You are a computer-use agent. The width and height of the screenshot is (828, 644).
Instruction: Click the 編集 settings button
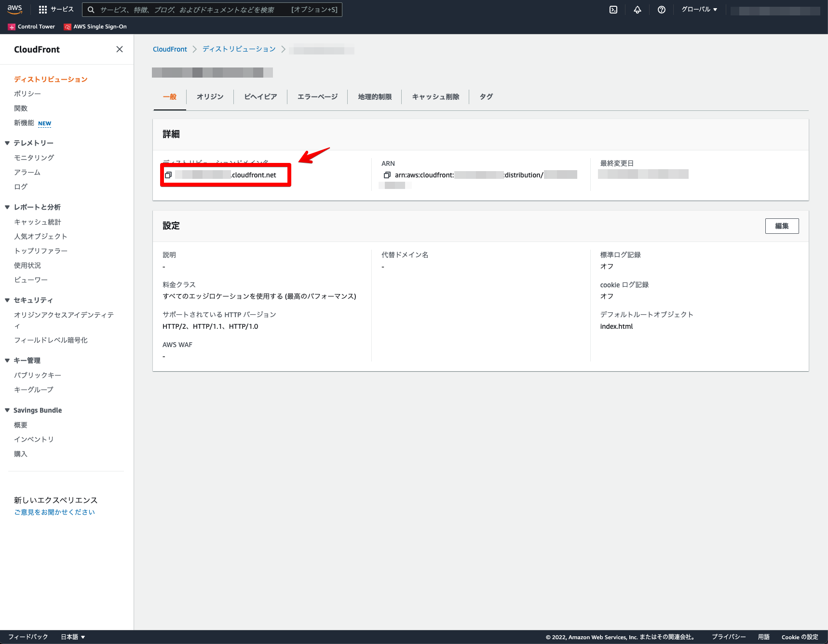[782, 226]
